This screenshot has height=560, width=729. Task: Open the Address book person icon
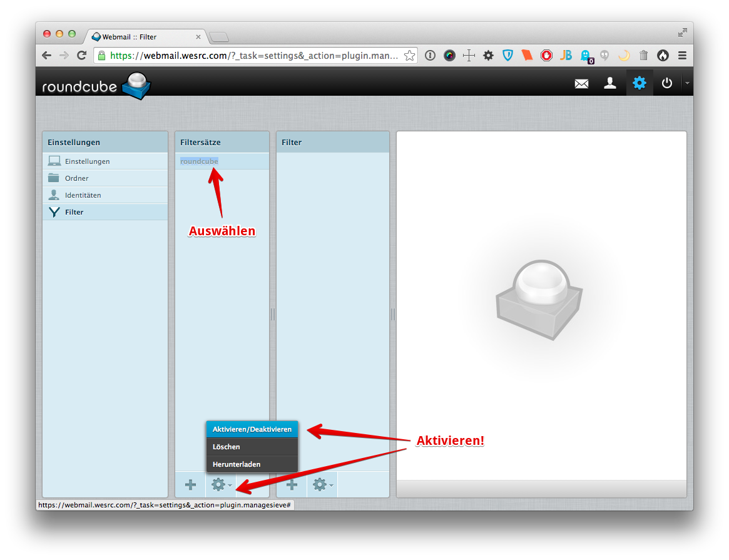[610, 83]
